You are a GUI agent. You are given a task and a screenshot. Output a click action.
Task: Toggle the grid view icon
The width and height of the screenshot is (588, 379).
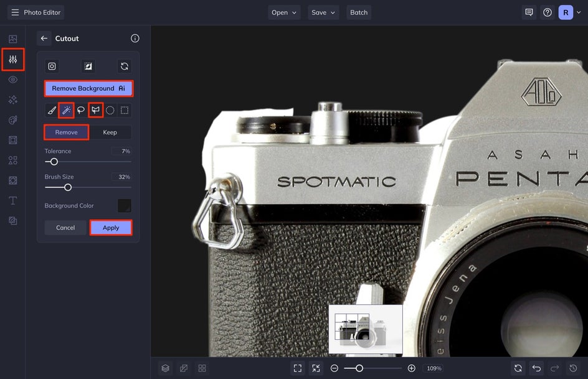coord(202,368)
